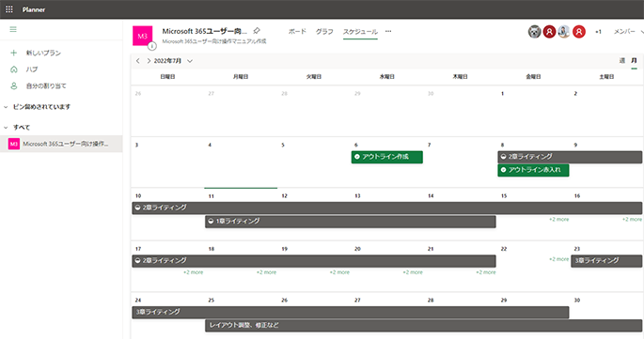Click the M3 plan icon in sidebar

(14, 144)
